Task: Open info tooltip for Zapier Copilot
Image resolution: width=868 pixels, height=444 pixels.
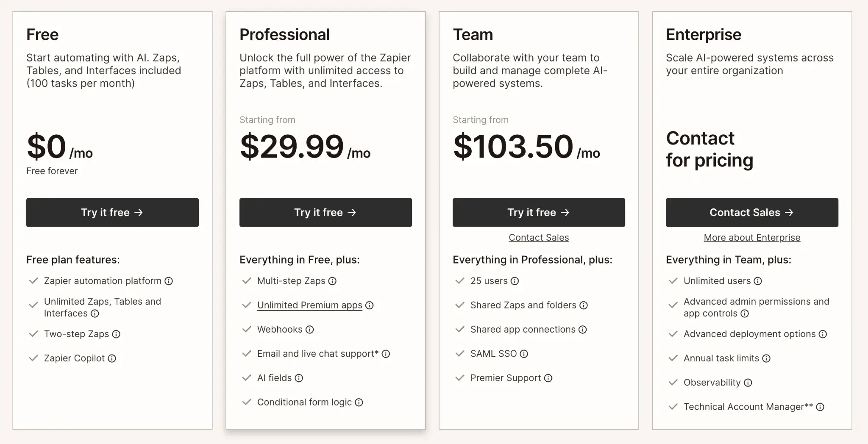Action: 112,358
